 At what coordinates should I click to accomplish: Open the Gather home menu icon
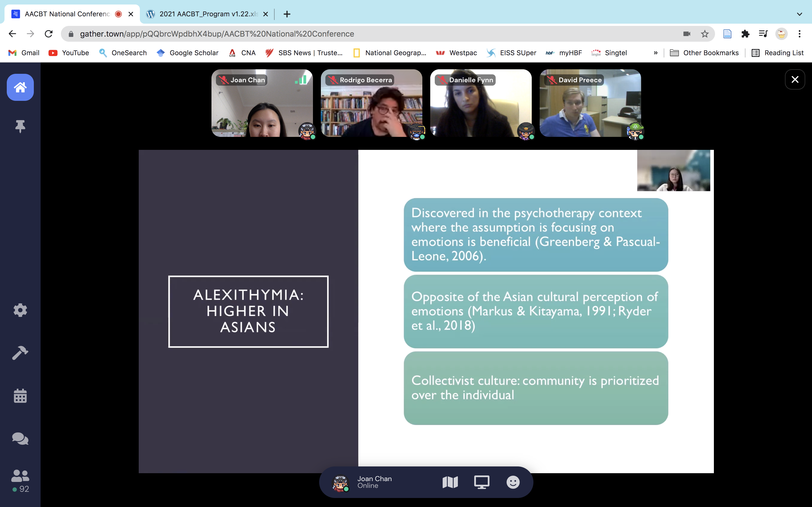coord(20,87)
